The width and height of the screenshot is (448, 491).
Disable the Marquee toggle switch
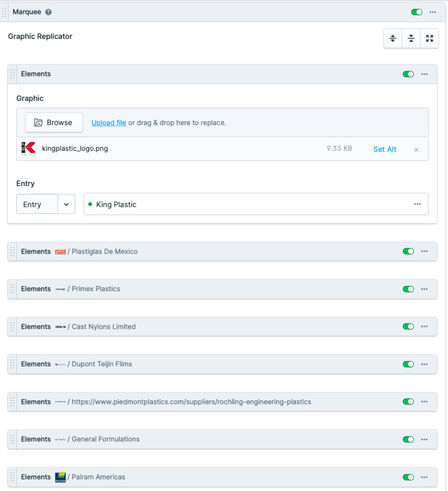click(x=416, y=12)
